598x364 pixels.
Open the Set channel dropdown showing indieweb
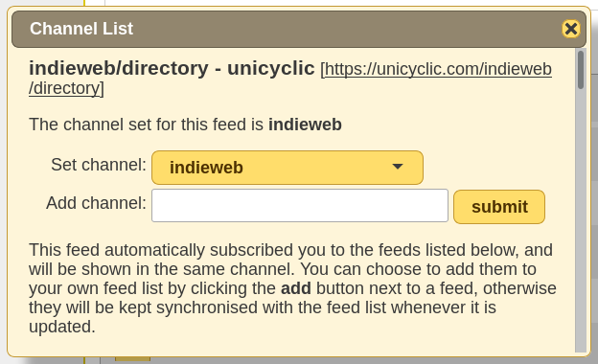click(x=287, y=168)
